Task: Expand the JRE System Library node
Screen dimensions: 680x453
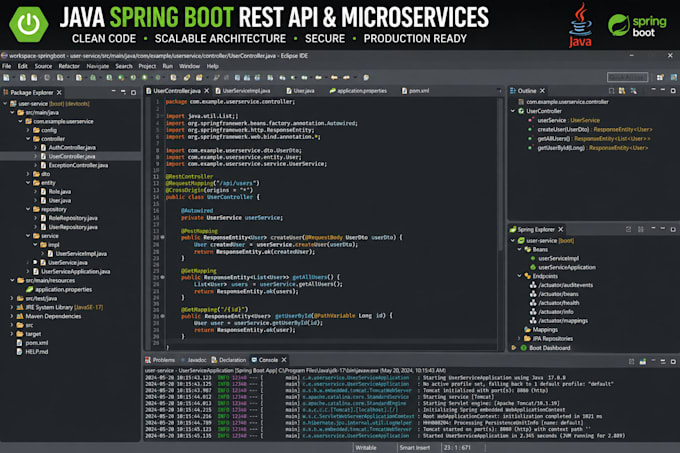Action: [12, 307]
